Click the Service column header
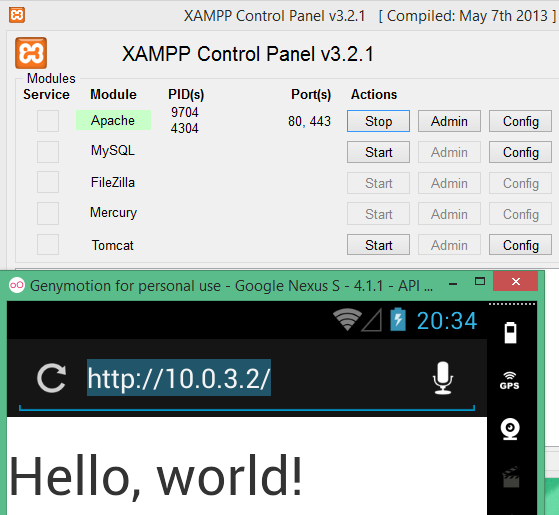This screenshot has height=515, width=559. 46,94
